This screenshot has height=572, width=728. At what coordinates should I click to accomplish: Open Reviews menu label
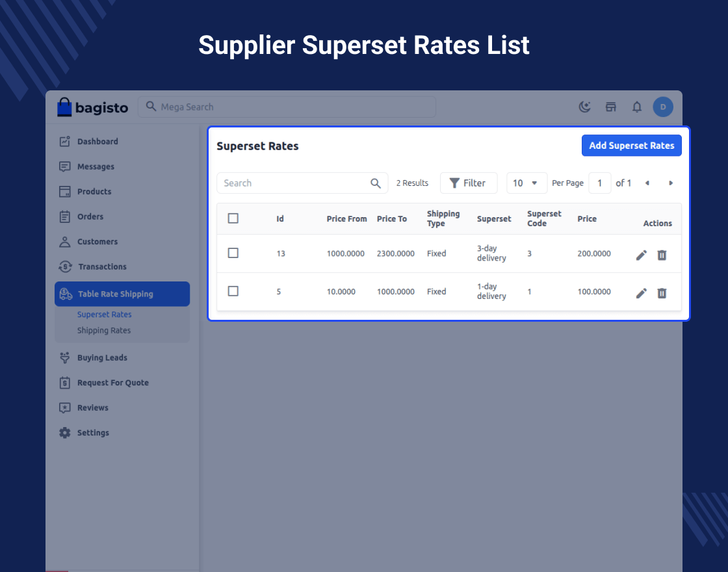pos(93,408)
